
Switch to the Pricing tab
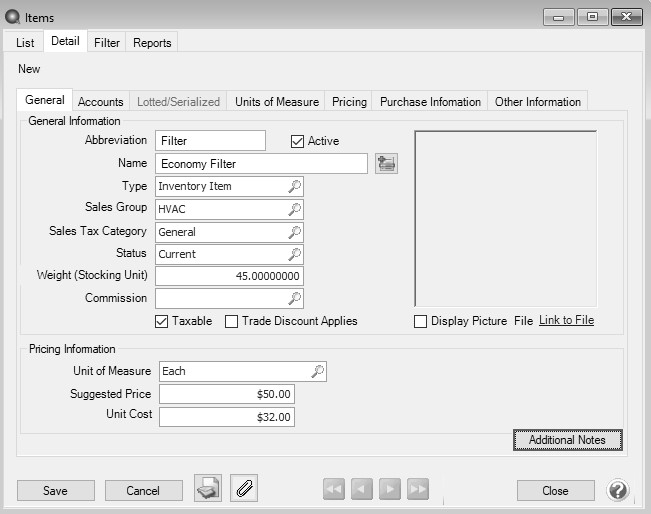point(349,102)
